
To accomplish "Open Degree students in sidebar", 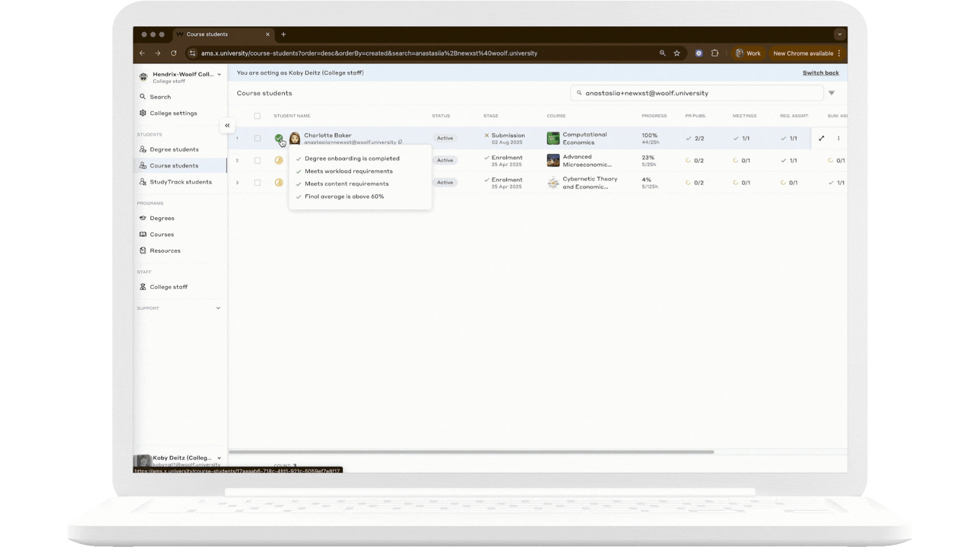I will click(x=174, y=149).
